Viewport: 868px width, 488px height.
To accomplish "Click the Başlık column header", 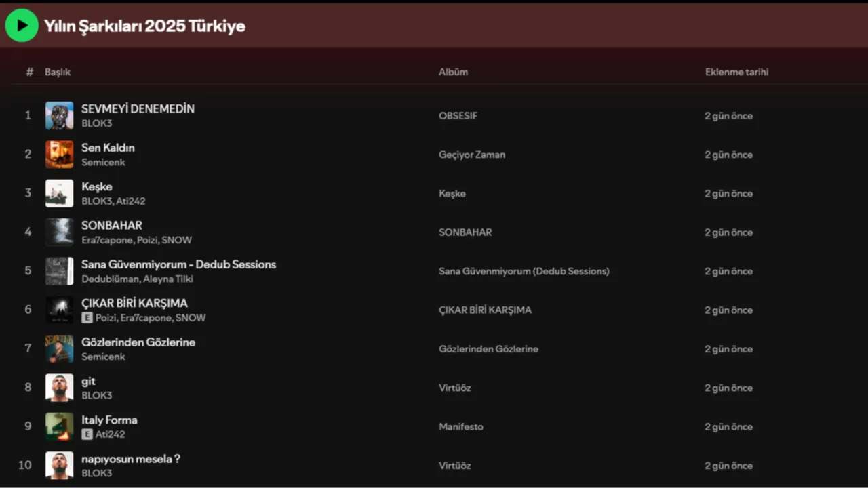I will (x=58, y=72).
